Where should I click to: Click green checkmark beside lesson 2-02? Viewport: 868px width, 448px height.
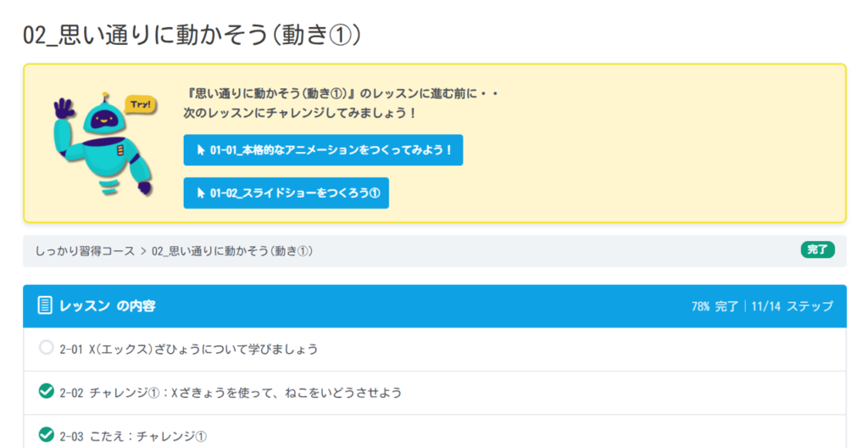(x=47, y=392)
